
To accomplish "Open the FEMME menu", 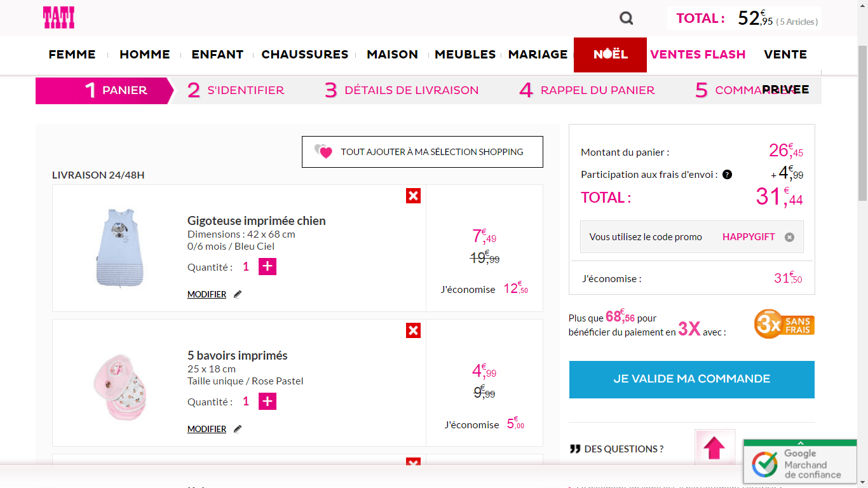I will click(x=72, y=55).
